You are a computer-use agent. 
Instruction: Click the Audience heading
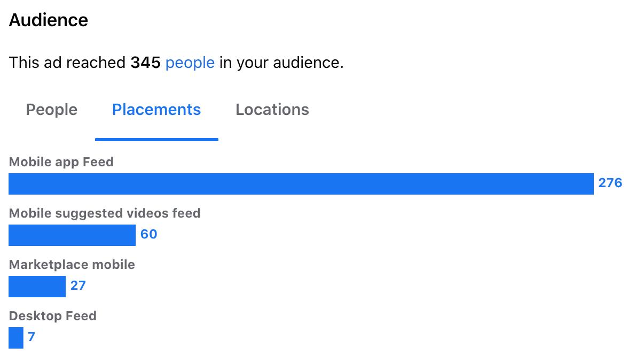49,20
